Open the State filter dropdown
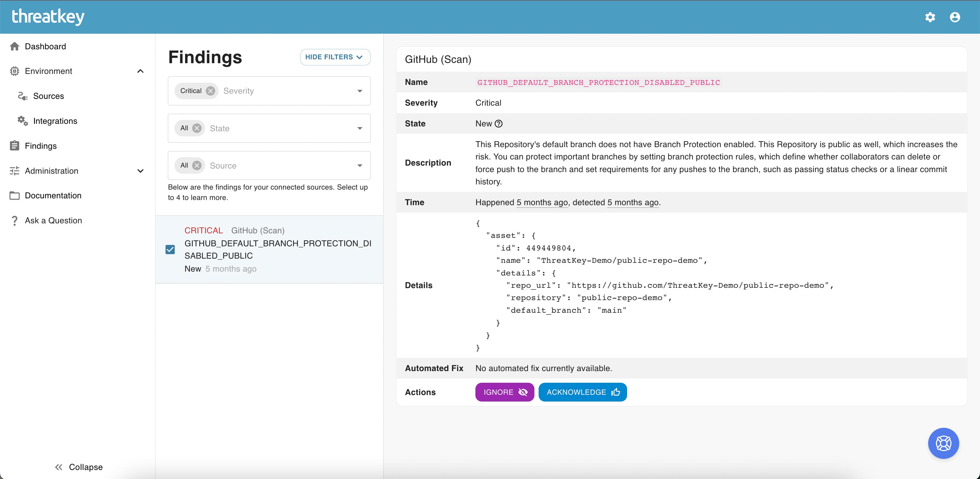Image resolution: width=980 pixels, height=479 pixels. click(359, 128)
